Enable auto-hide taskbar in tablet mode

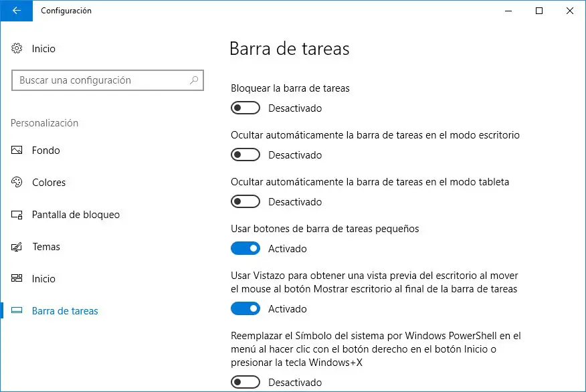pos(245,202)
